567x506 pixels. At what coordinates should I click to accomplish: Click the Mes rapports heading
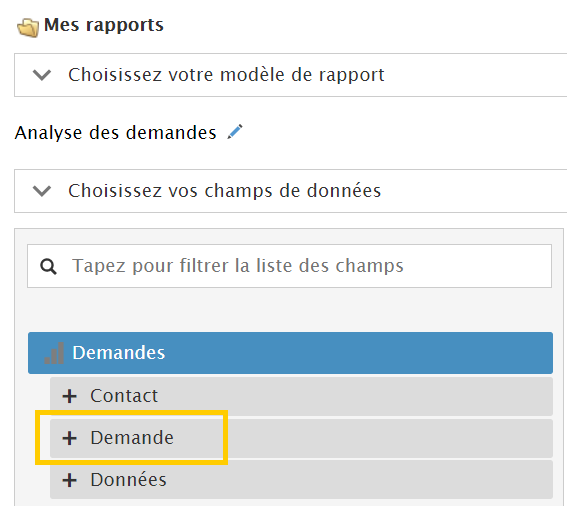[x=104, y=25]
